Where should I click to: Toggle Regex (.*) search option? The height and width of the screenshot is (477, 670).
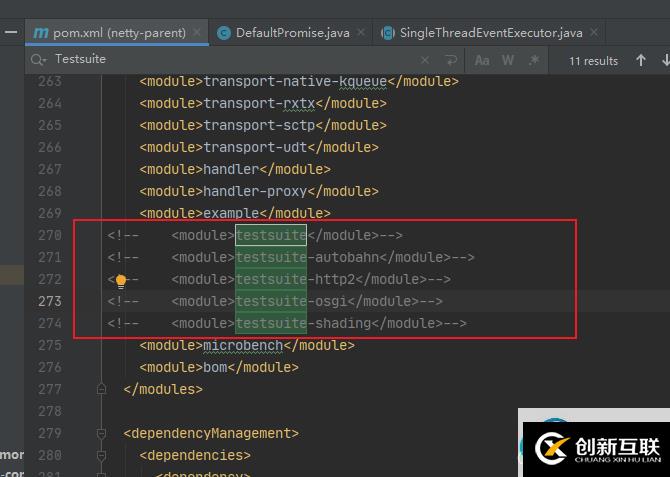tap(534, 60)
